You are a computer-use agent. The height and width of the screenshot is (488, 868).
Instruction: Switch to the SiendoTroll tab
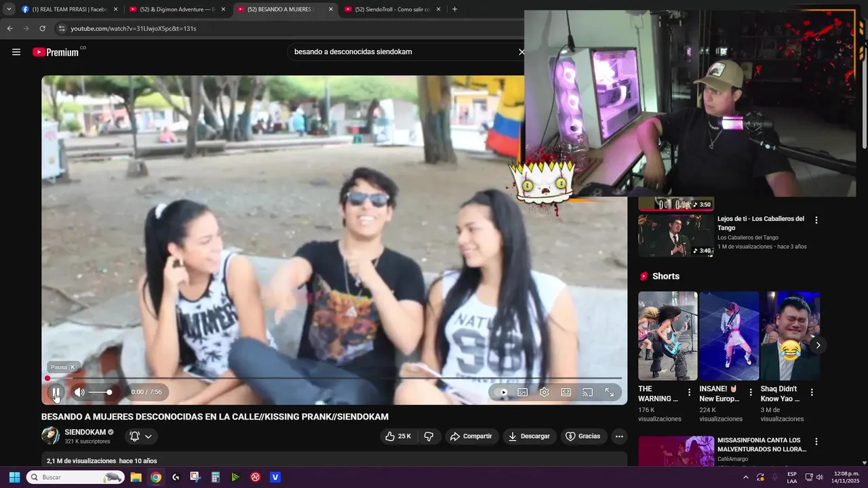point(392,9)
